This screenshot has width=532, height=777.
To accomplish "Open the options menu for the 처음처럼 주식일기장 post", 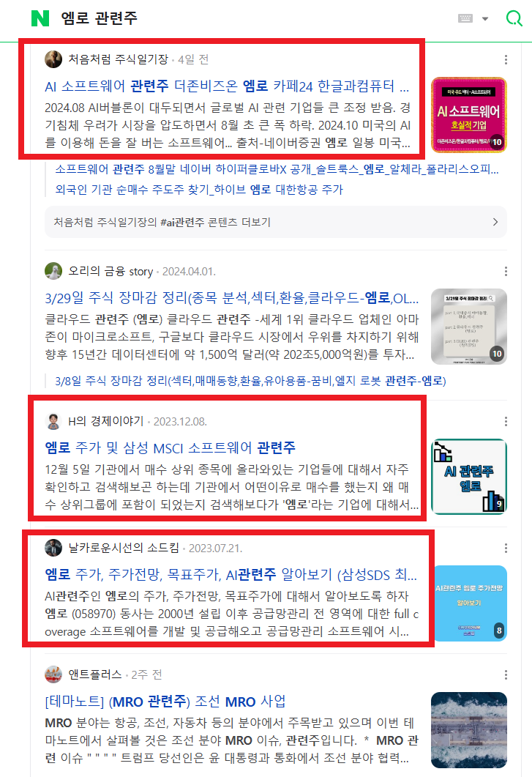I will [506, 59].
